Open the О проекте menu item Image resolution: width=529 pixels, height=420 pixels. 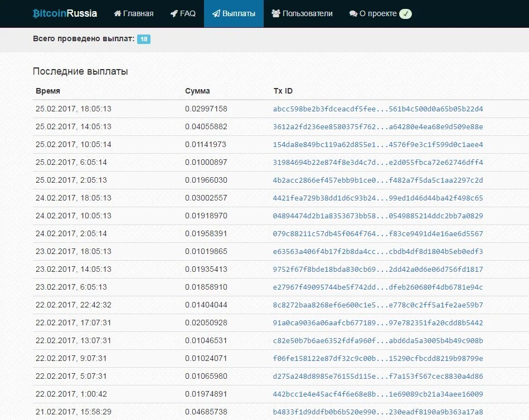pos(373,13)
